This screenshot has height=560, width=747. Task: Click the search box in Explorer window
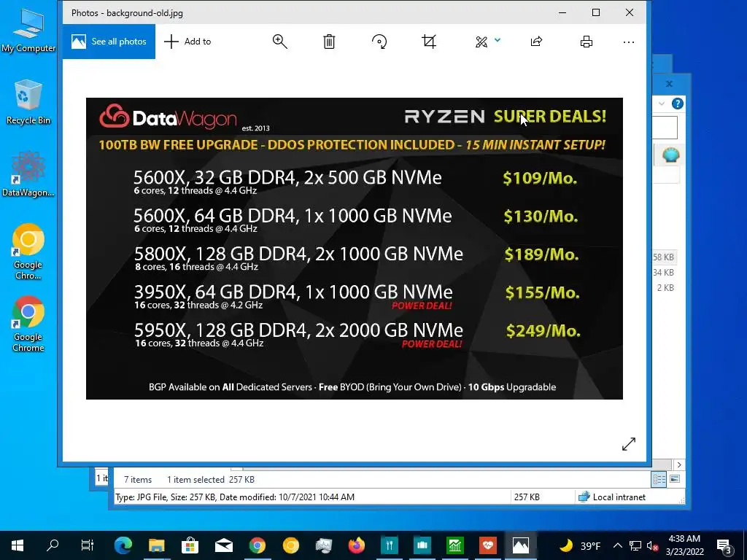click(x=665, y=128)
